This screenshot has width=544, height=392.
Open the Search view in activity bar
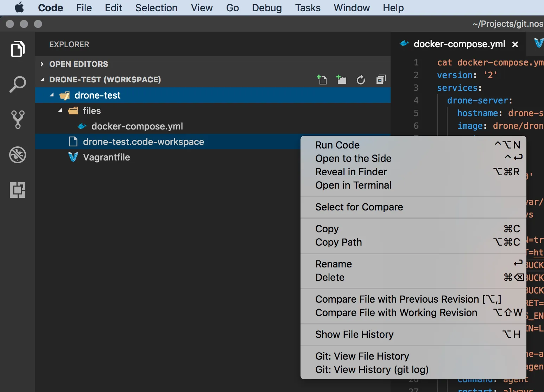pyautogui.click(x=18, y=84)
